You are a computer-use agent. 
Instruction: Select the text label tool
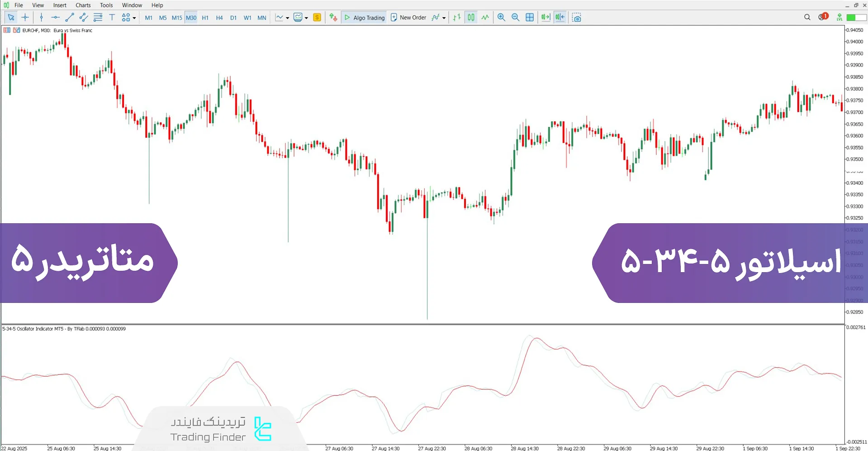point(112,18)
